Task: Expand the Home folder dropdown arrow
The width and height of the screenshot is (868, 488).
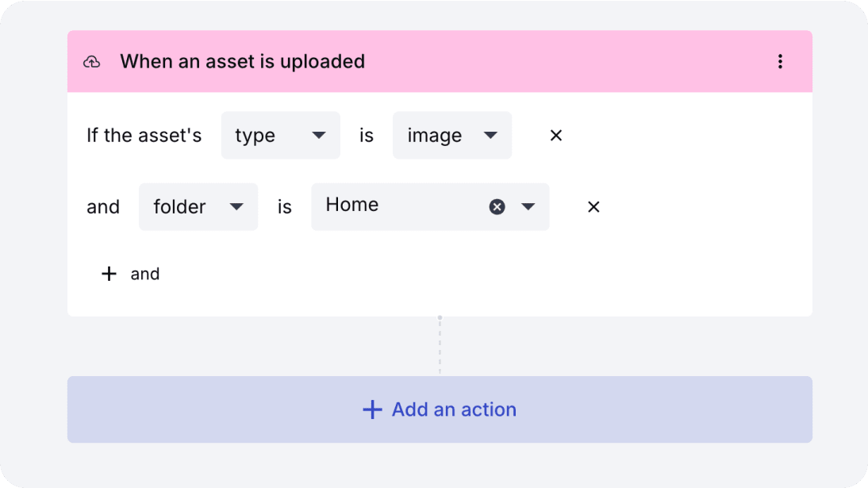Action: (x=528, y=207)
